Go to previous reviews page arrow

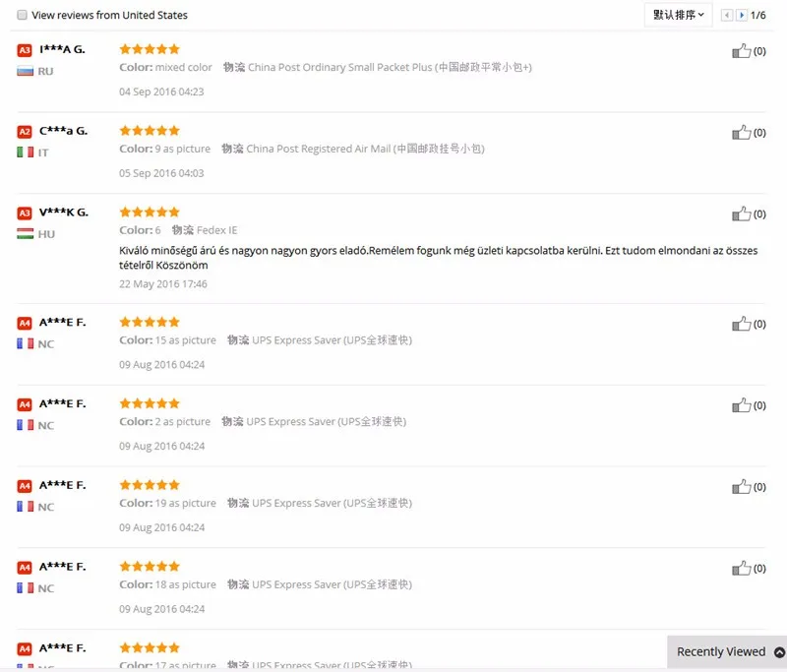point(726,15)
